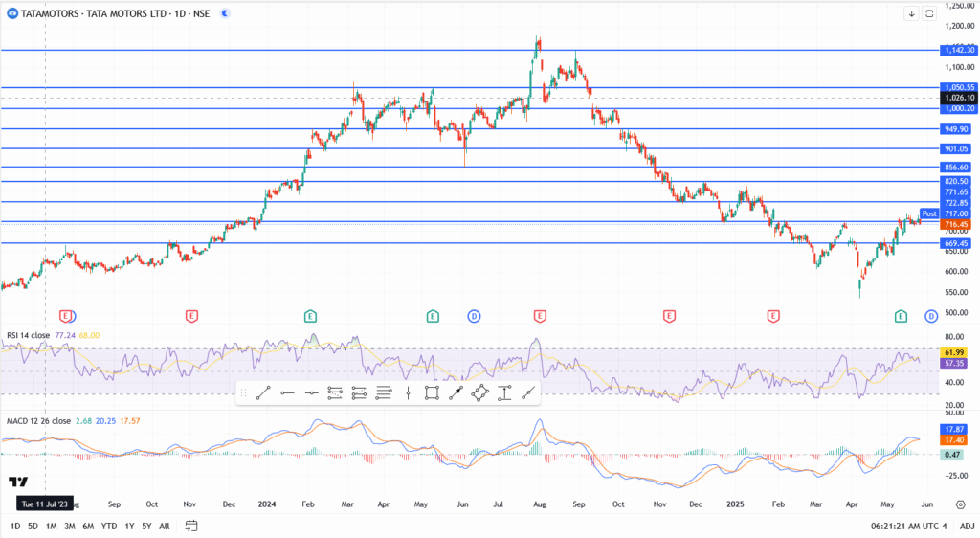The width and height of the screenshot is (980, 538).
Task: Select the Rotated Rectangle drawing tool
Action: point(480,393)
